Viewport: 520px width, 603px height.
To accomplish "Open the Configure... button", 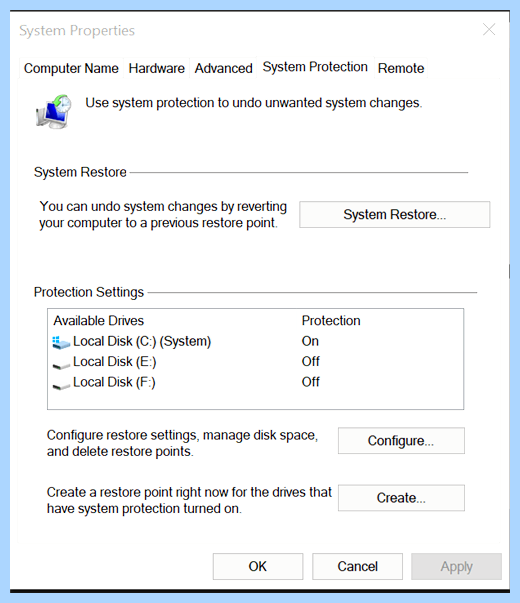I will (401, 440).
